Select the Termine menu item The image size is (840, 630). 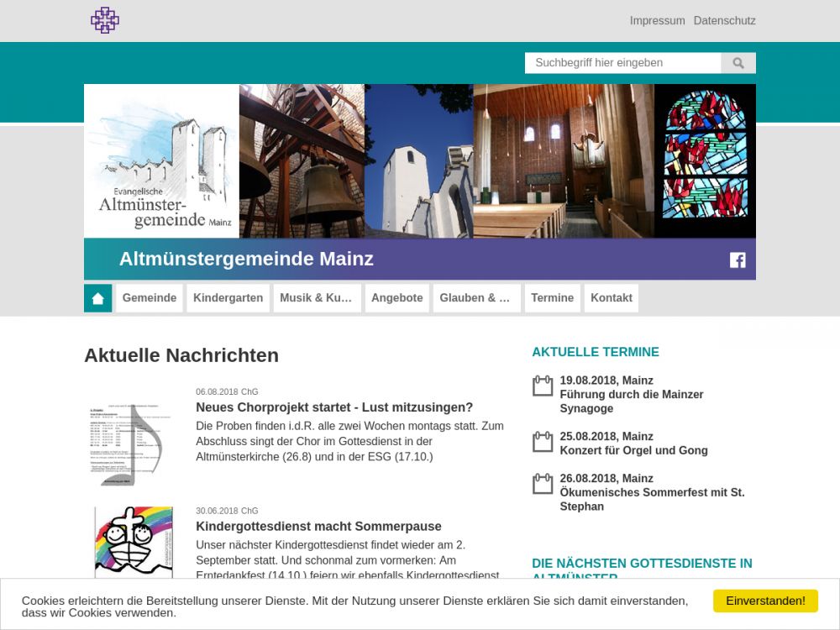tap(552, 298)
